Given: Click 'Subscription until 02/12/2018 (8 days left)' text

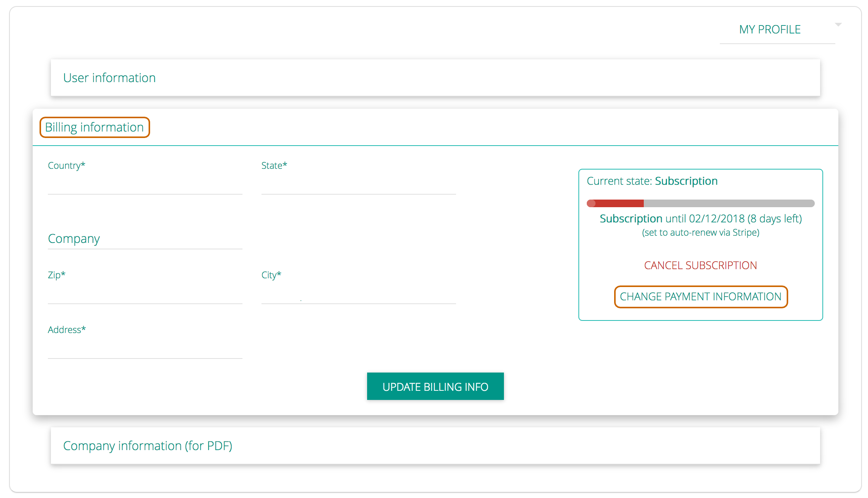Looking at the screenshot, I should coord(701,219).
